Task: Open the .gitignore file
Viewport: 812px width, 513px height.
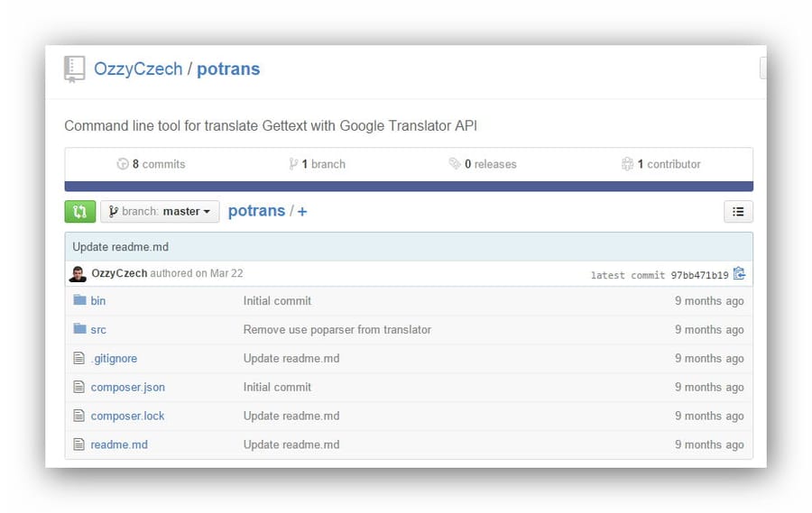Action: coord(114,358)
